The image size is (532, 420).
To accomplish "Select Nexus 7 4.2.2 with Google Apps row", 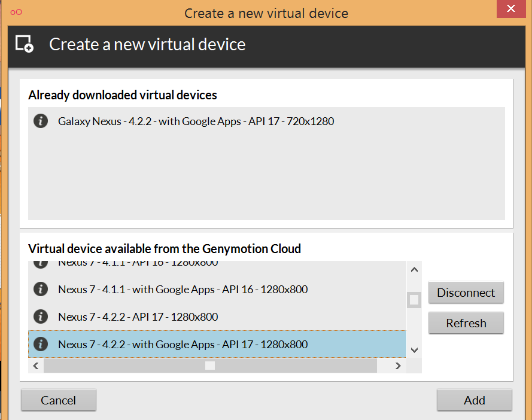I will click(x=183, y=344).
